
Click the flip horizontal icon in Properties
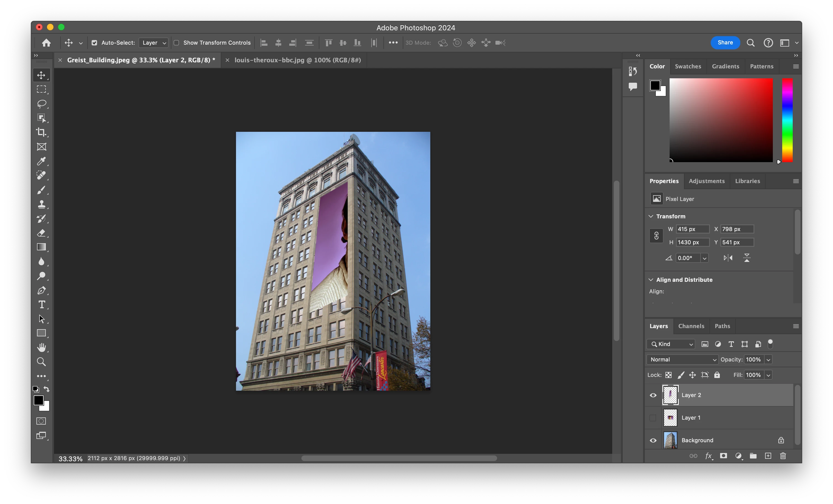728,258
